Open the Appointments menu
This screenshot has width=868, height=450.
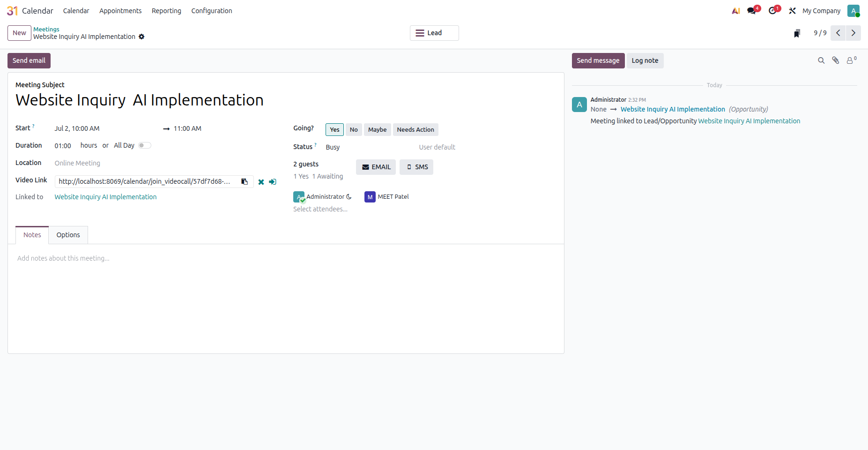coord(120,11)
